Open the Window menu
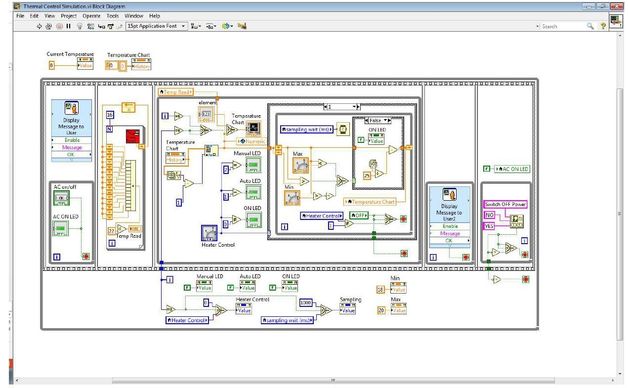This screenshot has width=628, height=388. (134, 16)
